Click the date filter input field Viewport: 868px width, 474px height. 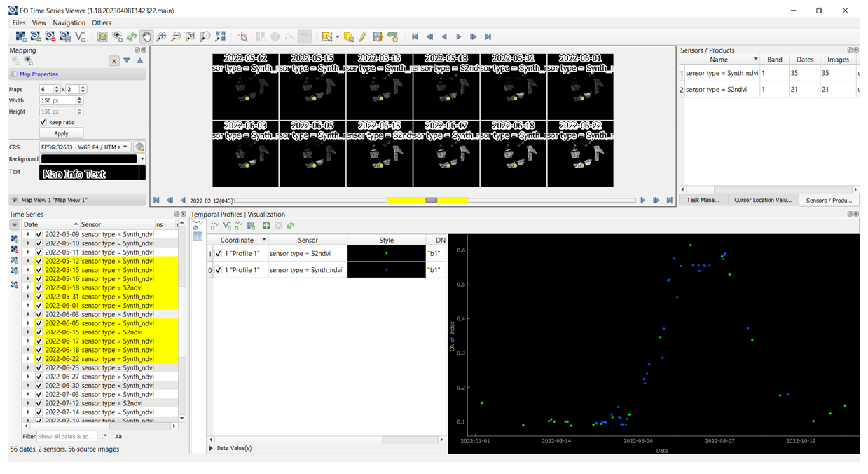[x=67, y=436]
